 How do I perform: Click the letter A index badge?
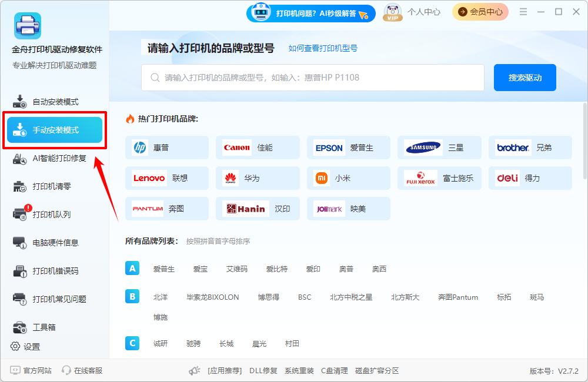coord(132,269)
